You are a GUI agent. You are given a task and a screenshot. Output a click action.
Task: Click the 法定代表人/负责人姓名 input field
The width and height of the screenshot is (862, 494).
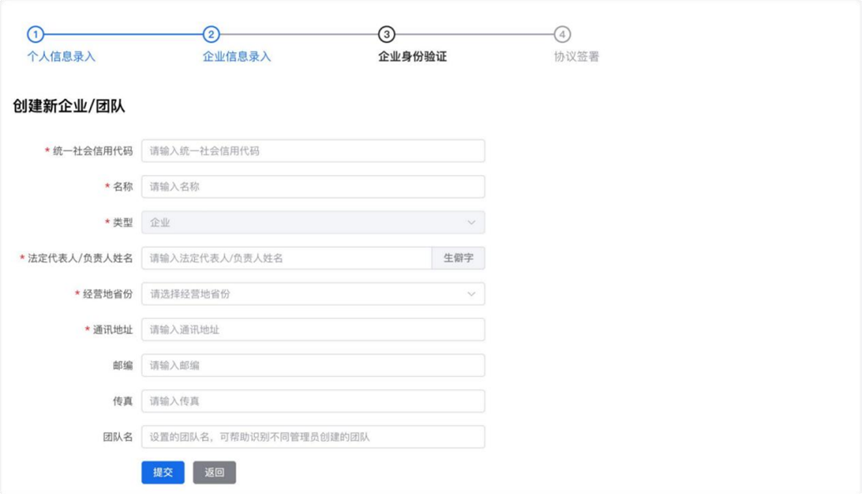pyautogui.click(x=286, y=258)
